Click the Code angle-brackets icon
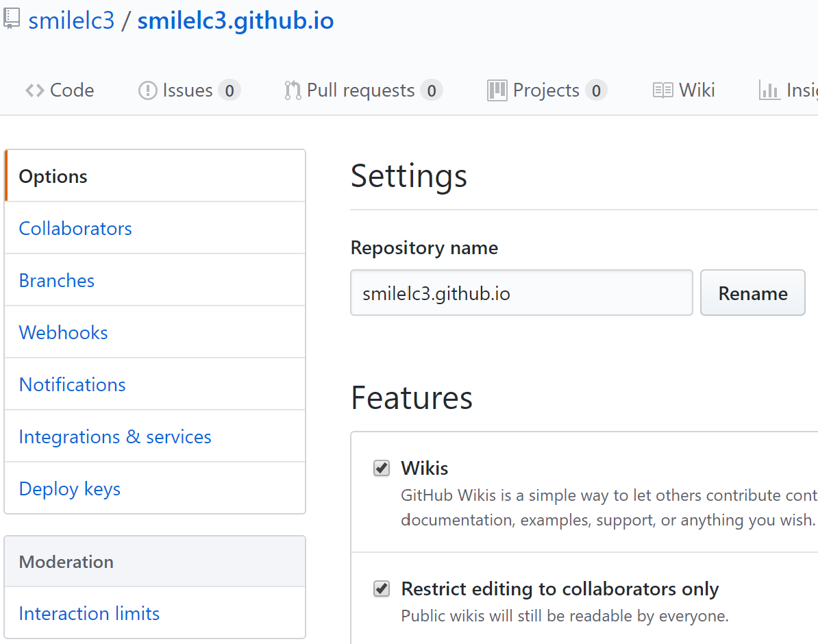This screenshot has width=818, height=644. coord(34,90)
